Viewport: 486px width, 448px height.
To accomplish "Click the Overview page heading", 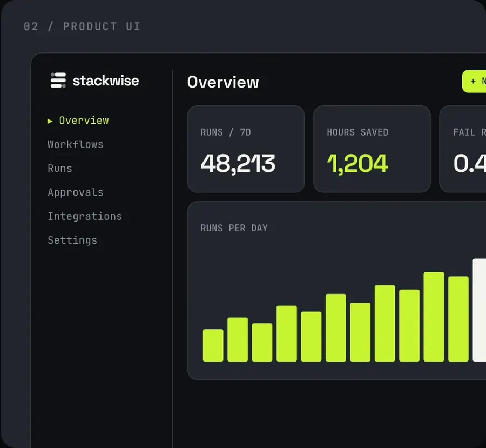I will point(223,82).
